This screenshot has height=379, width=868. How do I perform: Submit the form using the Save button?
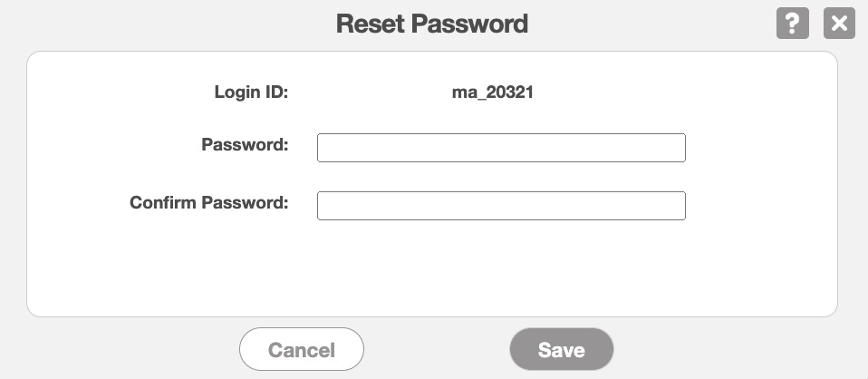click(562, 350)
